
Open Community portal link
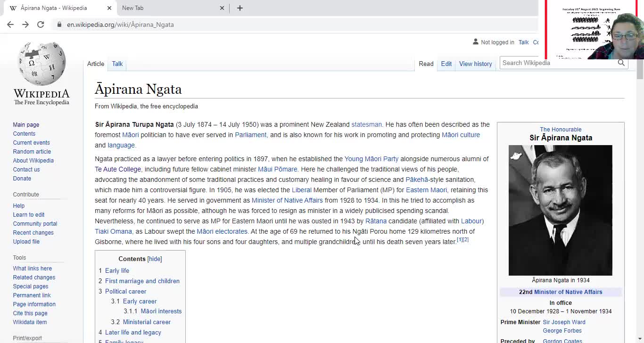point(35,224)
